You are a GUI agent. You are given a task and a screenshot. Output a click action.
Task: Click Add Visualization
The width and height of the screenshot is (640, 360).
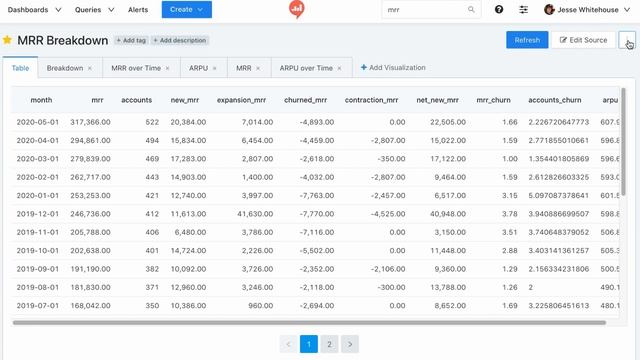pos(393,67)
